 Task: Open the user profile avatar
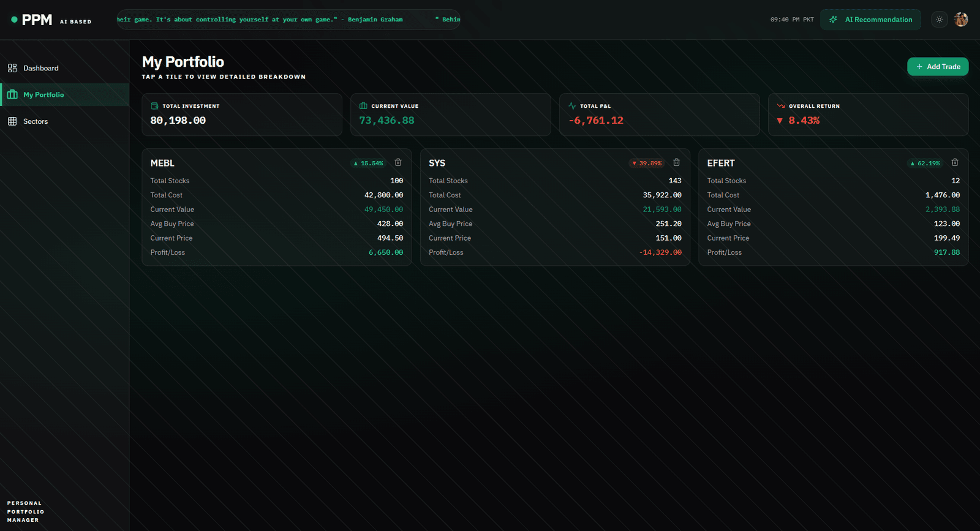click(961, 20)
